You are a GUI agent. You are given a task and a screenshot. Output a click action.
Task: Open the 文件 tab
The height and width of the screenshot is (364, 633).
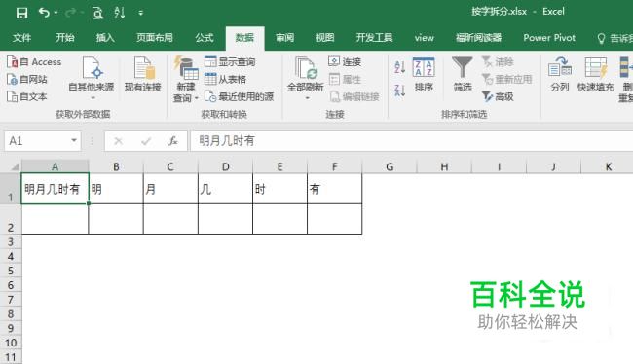[21, 38]
